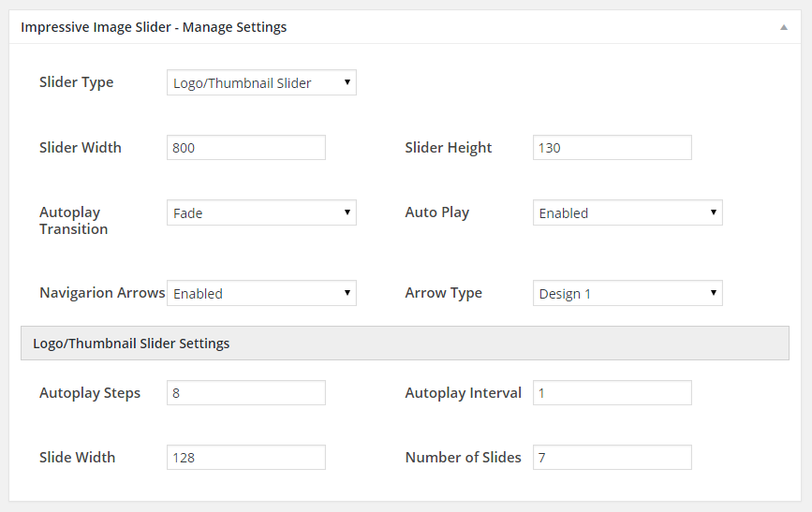This screenshot has height=512, width=812.
Task: Select the Number of Slides input box
Action: 613,457
